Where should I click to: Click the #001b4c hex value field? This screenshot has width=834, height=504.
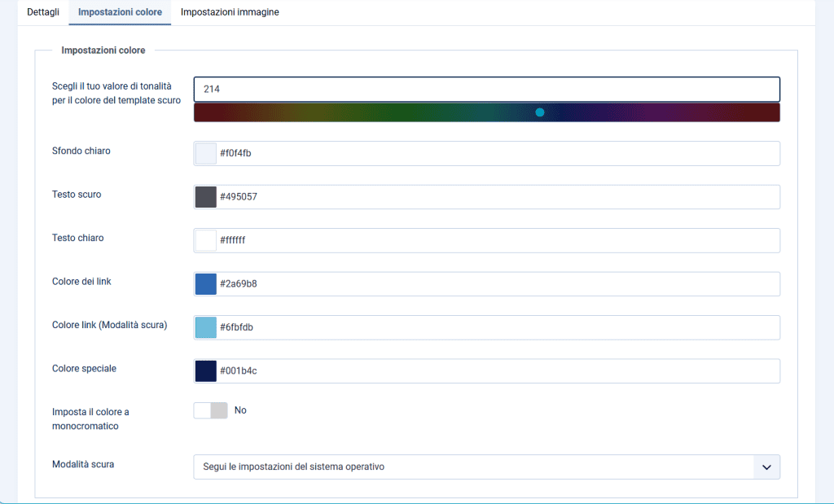tap(497, 371)
